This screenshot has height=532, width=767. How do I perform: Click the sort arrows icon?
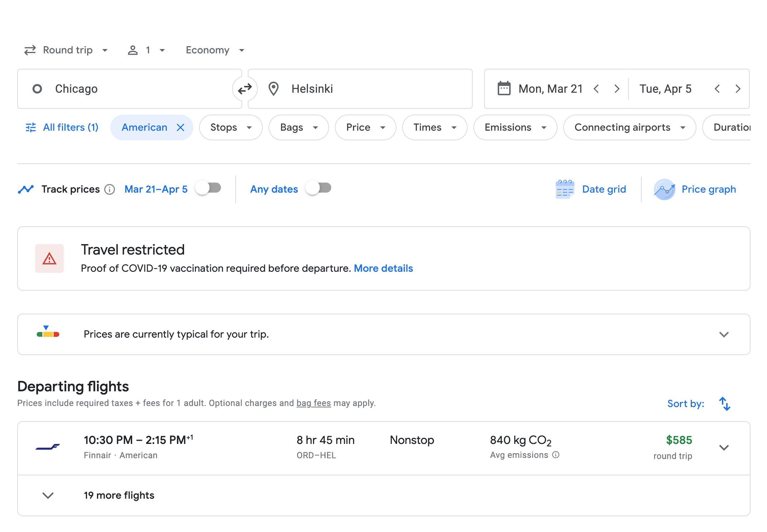point(725,404)
